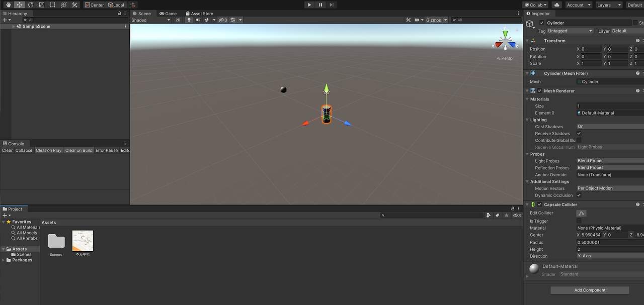Select the Rotate tool
644x305 pixels.
[31, 5]
